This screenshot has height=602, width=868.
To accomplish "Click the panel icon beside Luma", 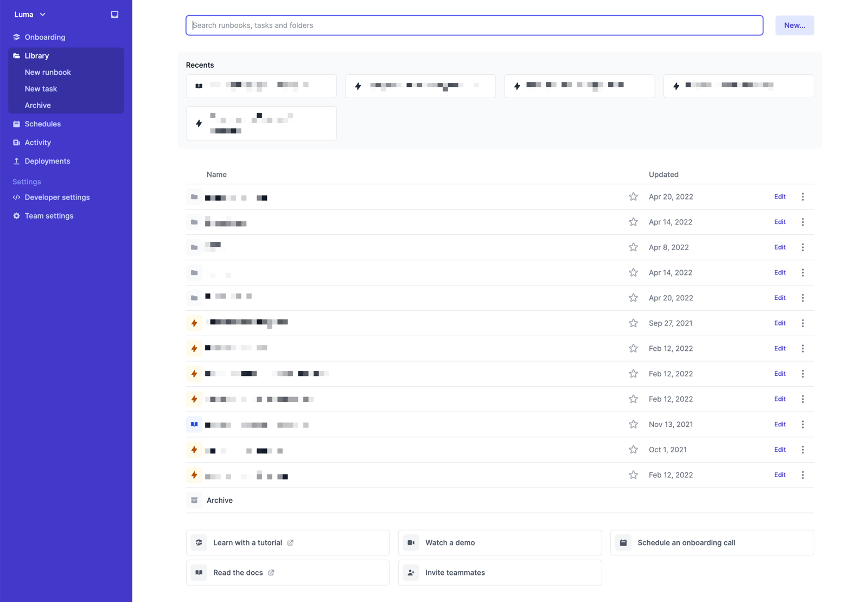I will tap(114, 15).
